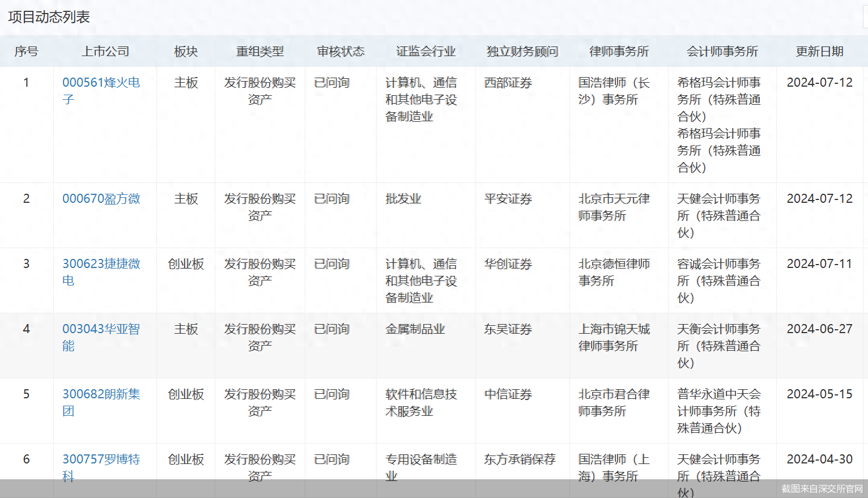868x498 pixels.
Task: Select 主板 in the 华亚智能 row
Action: (x=186, y=329)
